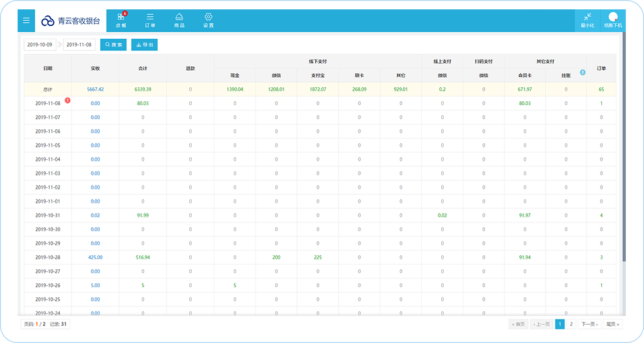The image size is (644, 343).
Task: Click the total 实收 value 5667.42
Action: coord(95,90)
